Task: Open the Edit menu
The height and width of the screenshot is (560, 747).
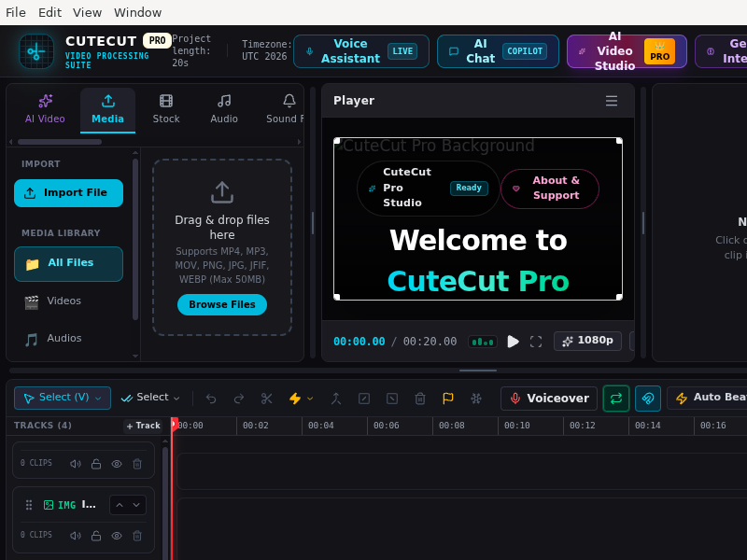Action: tap(50, 12)
